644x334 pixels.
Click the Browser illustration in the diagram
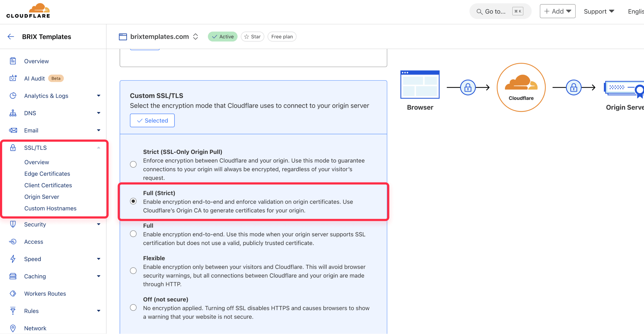[420, 84]
